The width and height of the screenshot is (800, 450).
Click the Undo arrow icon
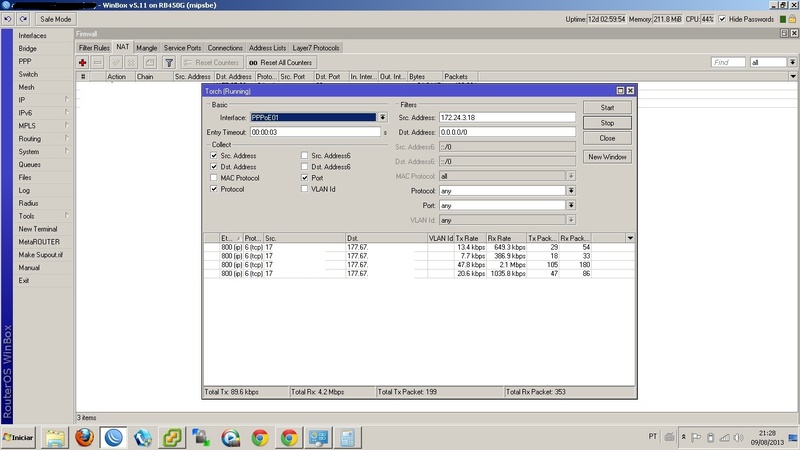coord(8,19)
